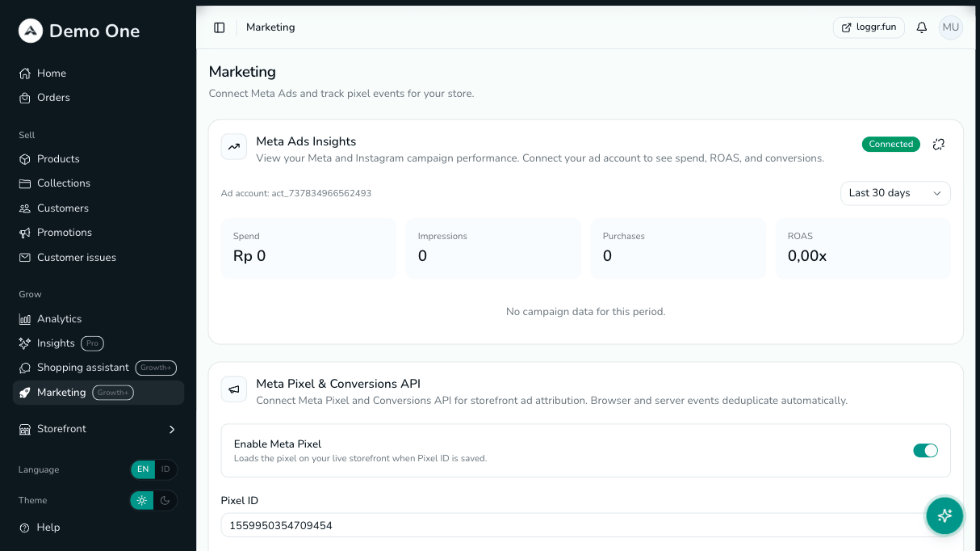Click the Help question mark icon
The height and width of the screenshot is (551, 980).
[x=25, y=528]
